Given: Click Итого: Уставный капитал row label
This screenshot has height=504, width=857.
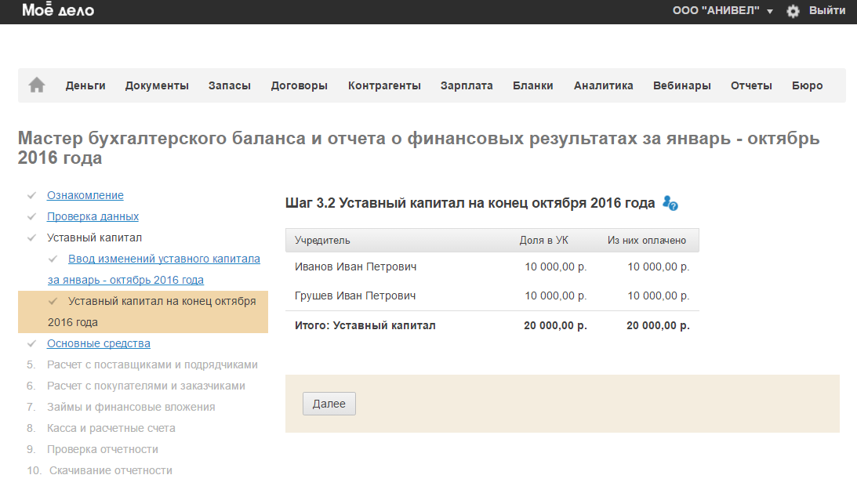Looking at the screenshot, I should coord(365,325).
